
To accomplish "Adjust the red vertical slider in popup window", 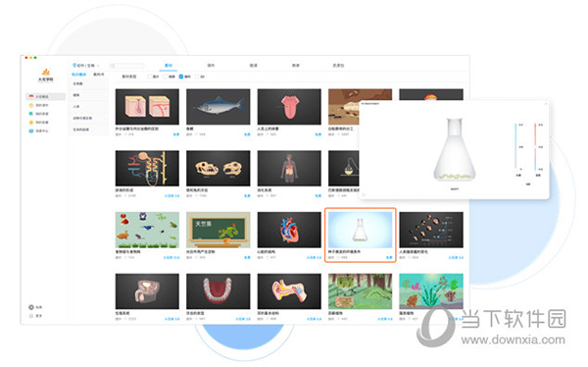I will coord(535,146).
